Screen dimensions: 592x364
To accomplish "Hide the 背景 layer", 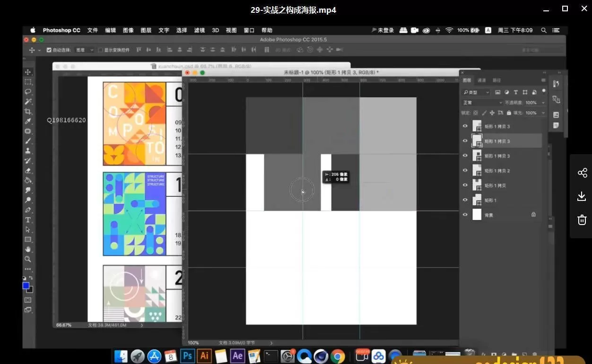I will 465,215.
